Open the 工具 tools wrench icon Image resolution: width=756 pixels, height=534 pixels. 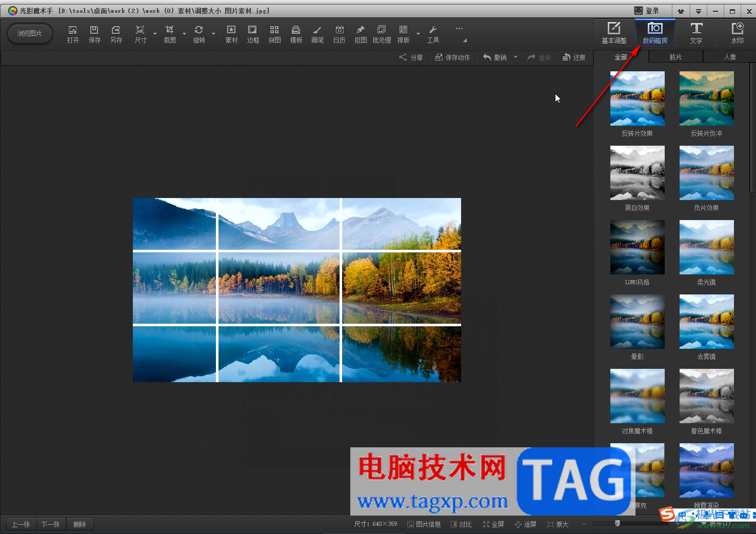point(433,34)
